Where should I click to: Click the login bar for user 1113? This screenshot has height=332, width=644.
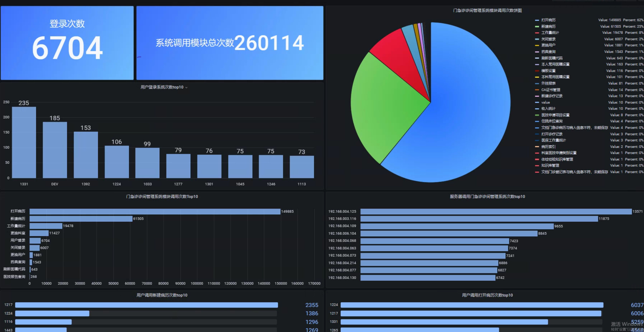click(x=302, y=167)
